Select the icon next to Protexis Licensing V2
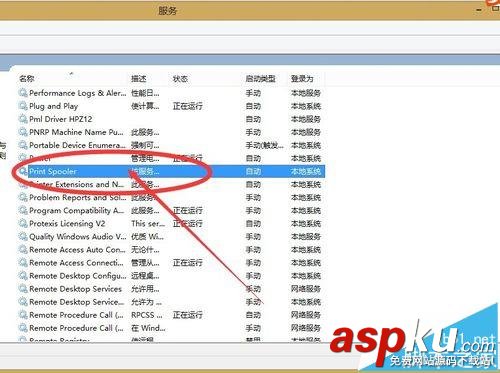The height and width of the screenshot is (373, 500). coord(23,223)
